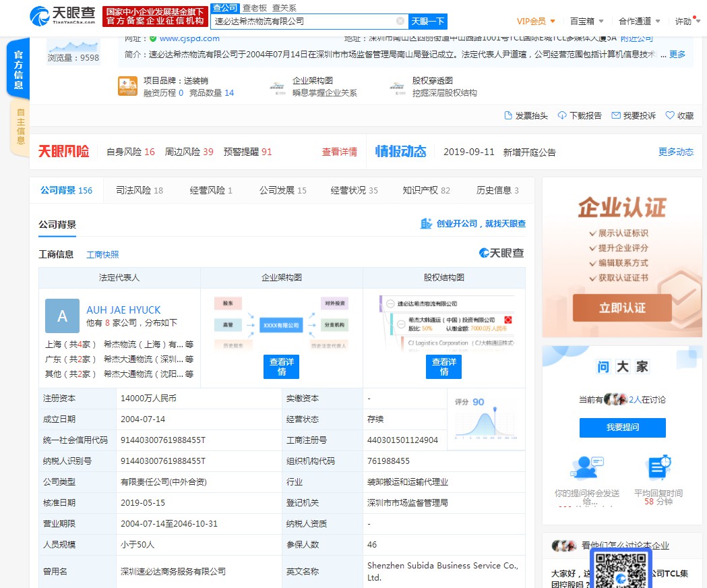This screenshot has width=707, height=588.
Task: Click the 2人 discussing link
Action: [635, 399]
